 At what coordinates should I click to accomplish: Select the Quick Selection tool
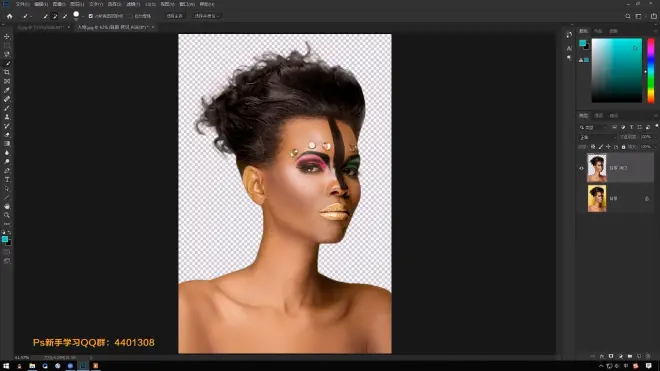pyautogui.click(x=7, y=63)
